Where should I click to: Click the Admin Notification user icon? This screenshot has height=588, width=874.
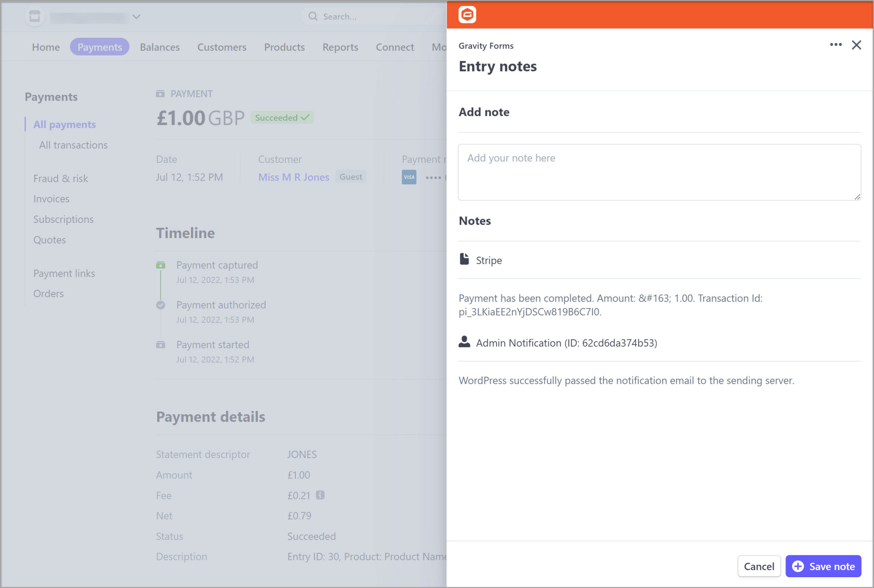coord(464,342)
